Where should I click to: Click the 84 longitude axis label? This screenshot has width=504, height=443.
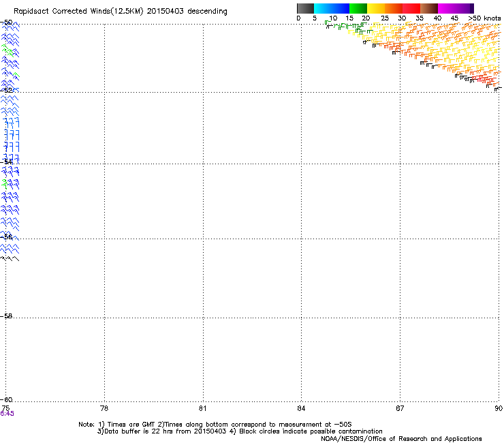click(301, 408)
